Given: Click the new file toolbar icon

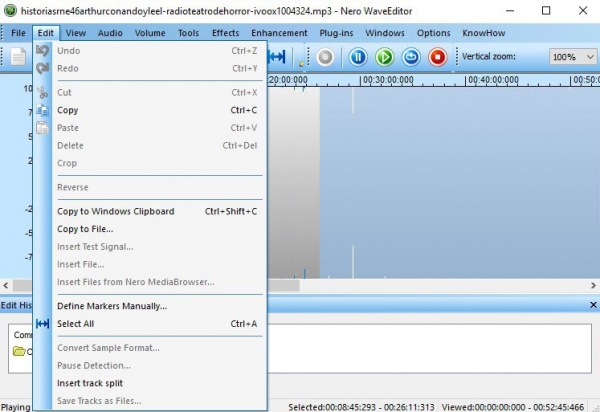Looking at the screenshot, I should pyautogui.click(x=18, y=57).
